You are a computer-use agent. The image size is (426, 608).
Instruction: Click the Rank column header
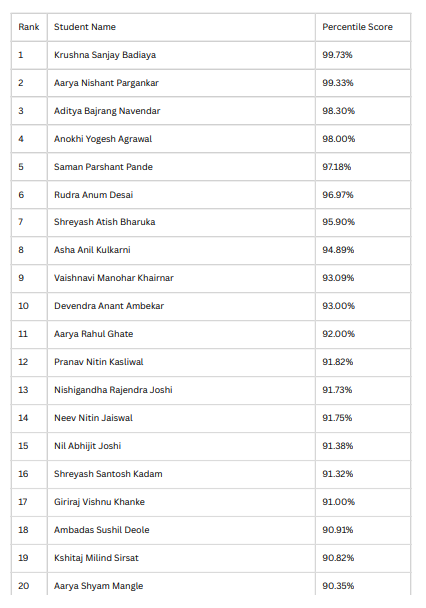[x=29, y=27]
